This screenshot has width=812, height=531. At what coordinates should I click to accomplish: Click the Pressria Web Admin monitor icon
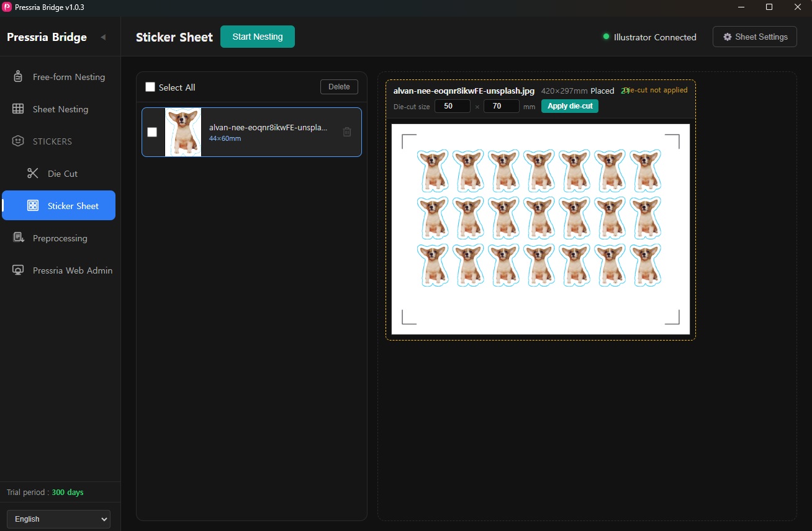pyautogui.click(x=18, y=270)
